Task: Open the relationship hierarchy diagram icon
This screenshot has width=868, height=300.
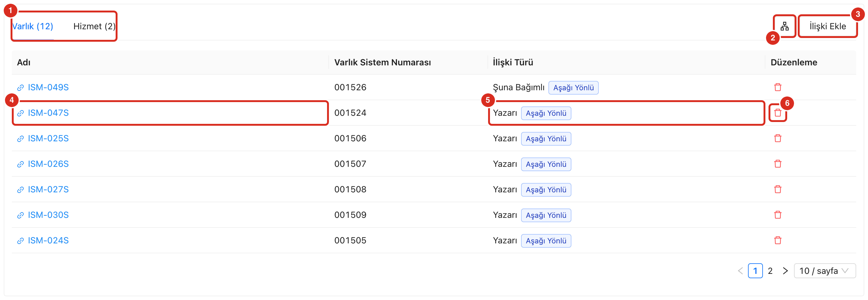Action: pos(784,26)
